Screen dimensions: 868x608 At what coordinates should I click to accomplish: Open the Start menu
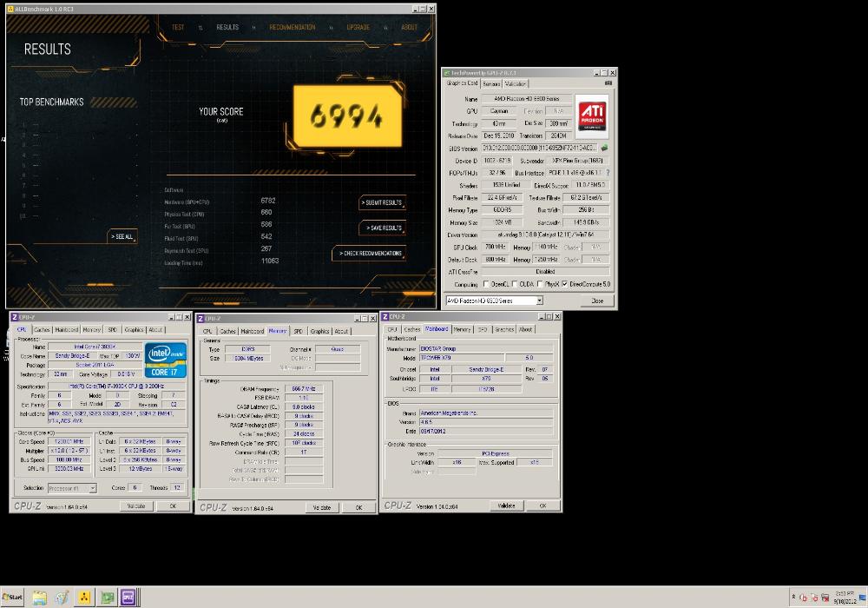(x=12, y=598)
